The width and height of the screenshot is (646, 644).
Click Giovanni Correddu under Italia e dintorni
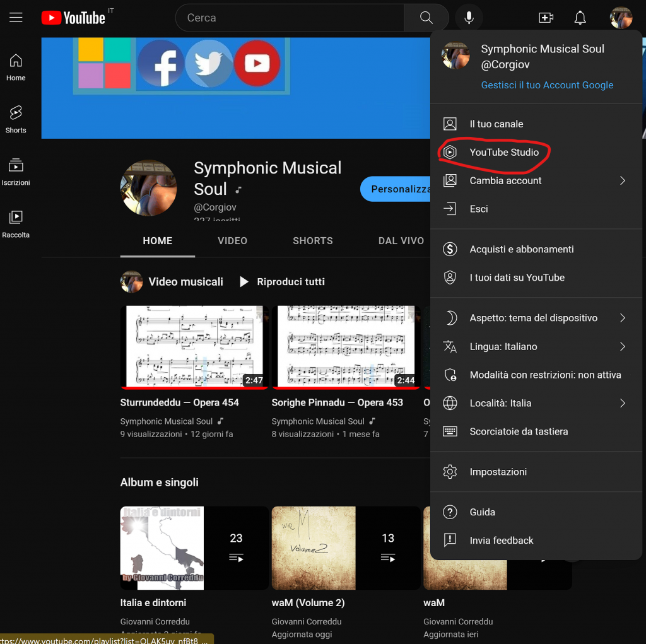(x=155, y=622)
